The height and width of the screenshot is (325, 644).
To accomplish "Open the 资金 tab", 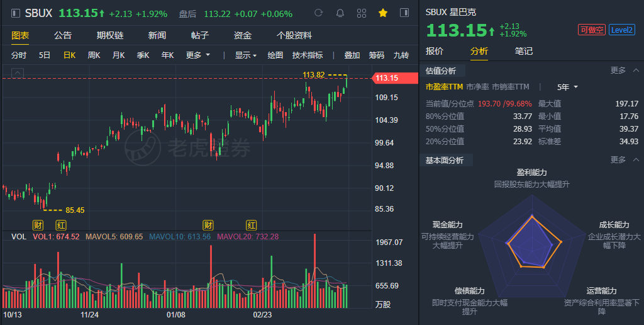I will coord(242,35).
